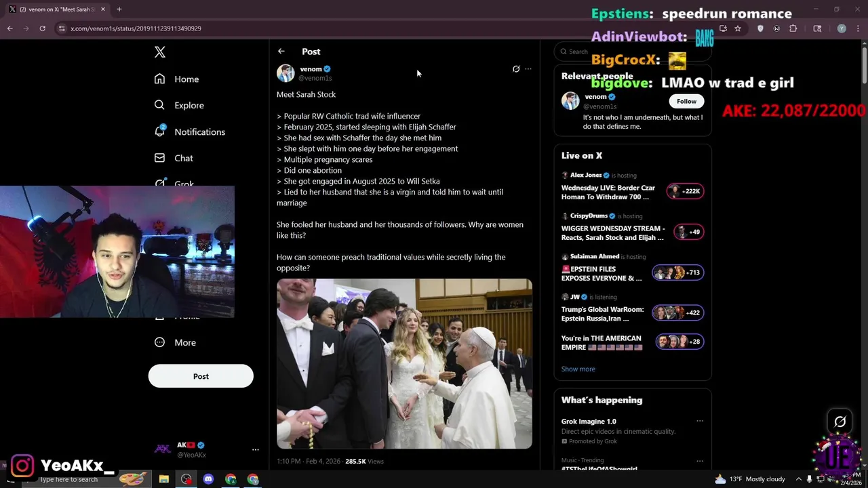The height and width of the screenshot is (488, 868).
Task: Open options dots beside Music Trending
Action: [700, 461]
